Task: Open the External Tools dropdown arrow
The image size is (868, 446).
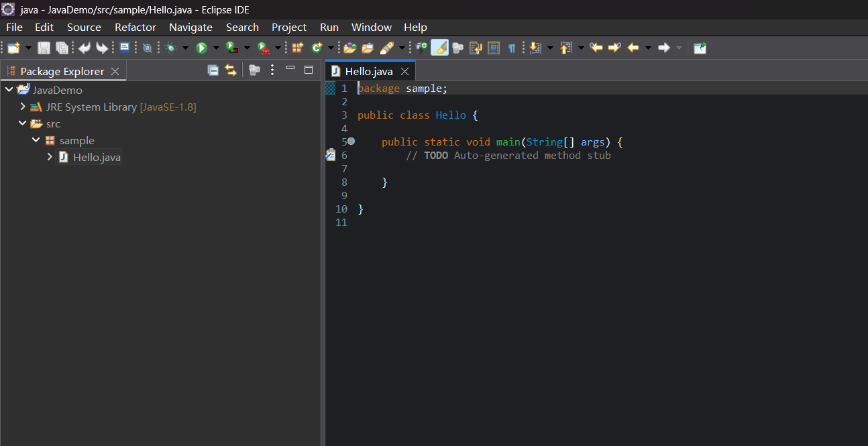Action: pyautogui.click(x=278, y=48)
